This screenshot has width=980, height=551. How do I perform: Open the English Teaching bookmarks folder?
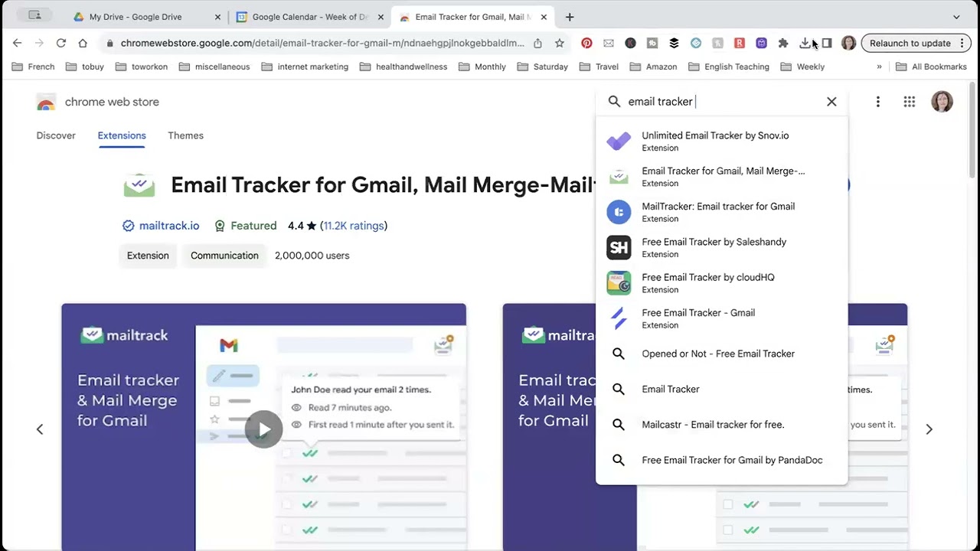[x=729, y=67]
